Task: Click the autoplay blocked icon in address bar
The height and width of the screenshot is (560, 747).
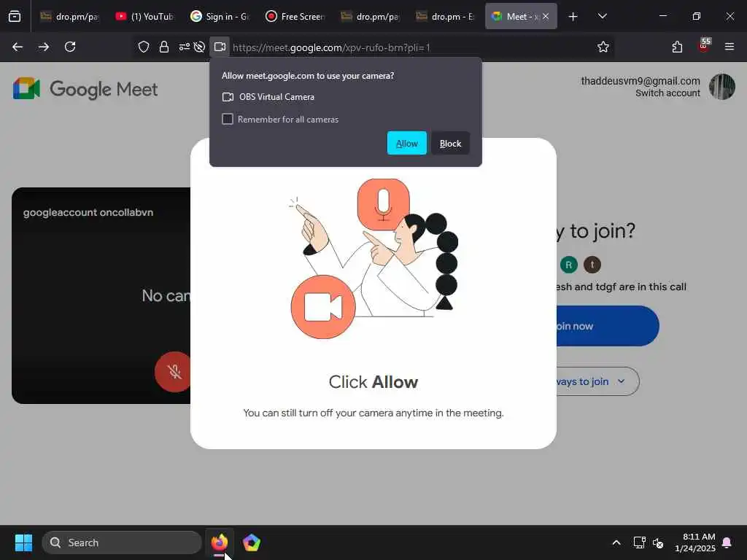Action: point(200,47)
